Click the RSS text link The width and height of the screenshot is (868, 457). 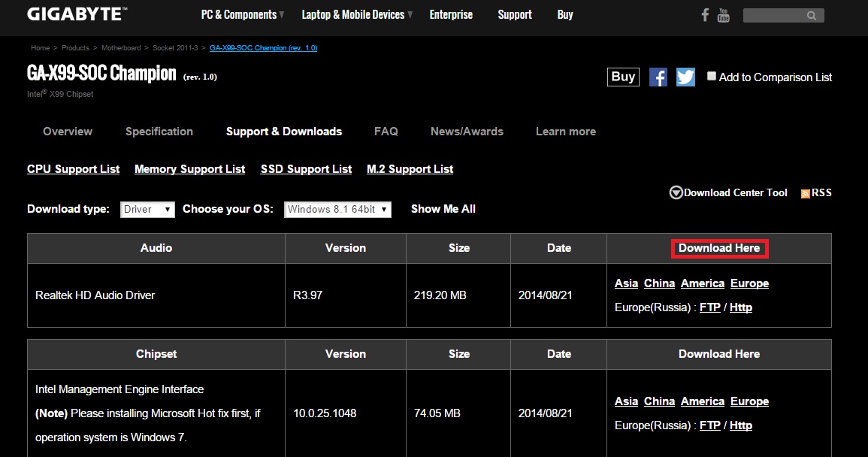pos(821,192)
